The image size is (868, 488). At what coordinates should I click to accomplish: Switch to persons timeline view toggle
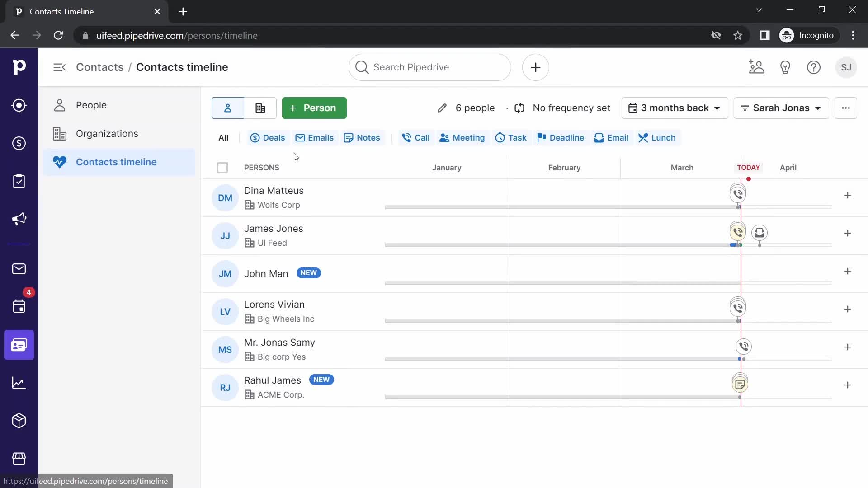228,108
